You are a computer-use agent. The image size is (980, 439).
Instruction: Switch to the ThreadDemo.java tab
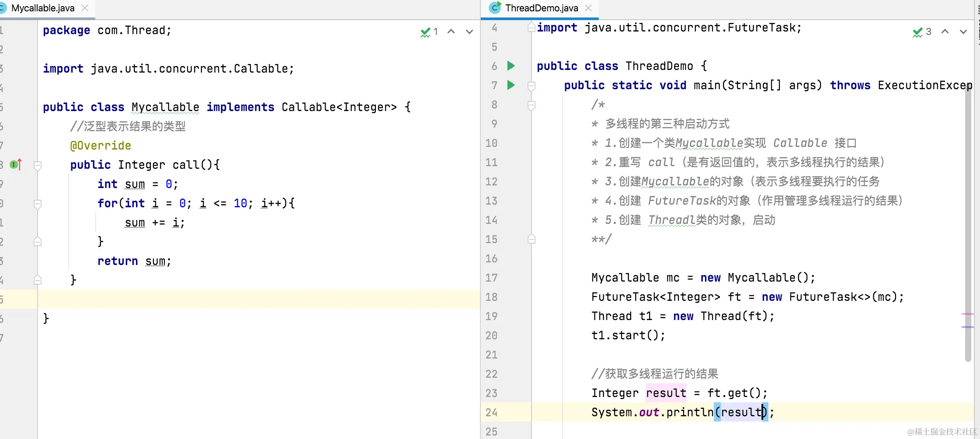[542, 8]
